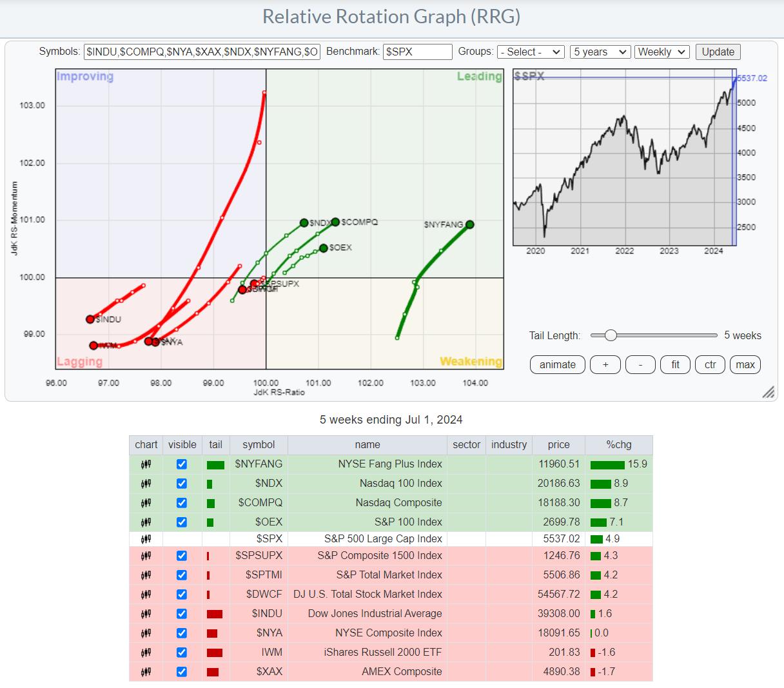This screenshot has width=784, height=688.
Task: Click the symbol column header
Action: (259, 445)
